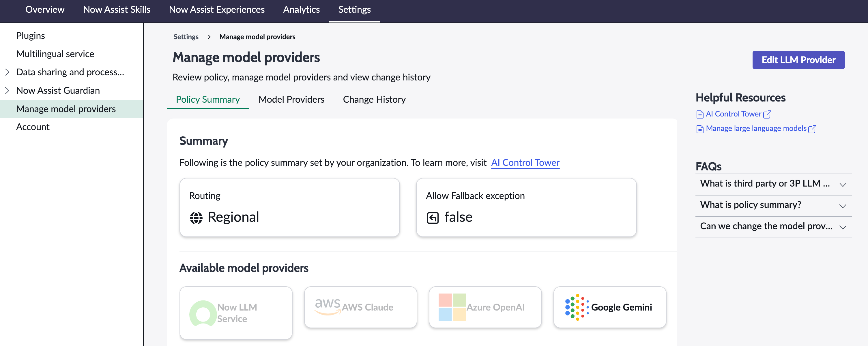Click the Review policy description text
868x346 pixels.
[301, 77]
